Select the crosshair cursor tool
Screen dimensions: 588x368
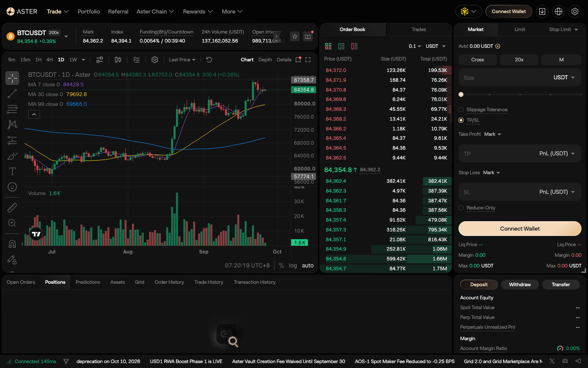(12, 78)
